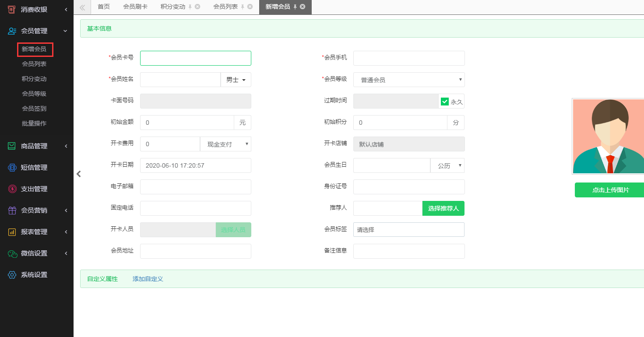644x337 pixels.
Task: Open the 公历 calendar type dropdown
Action: tap(447, 165)
